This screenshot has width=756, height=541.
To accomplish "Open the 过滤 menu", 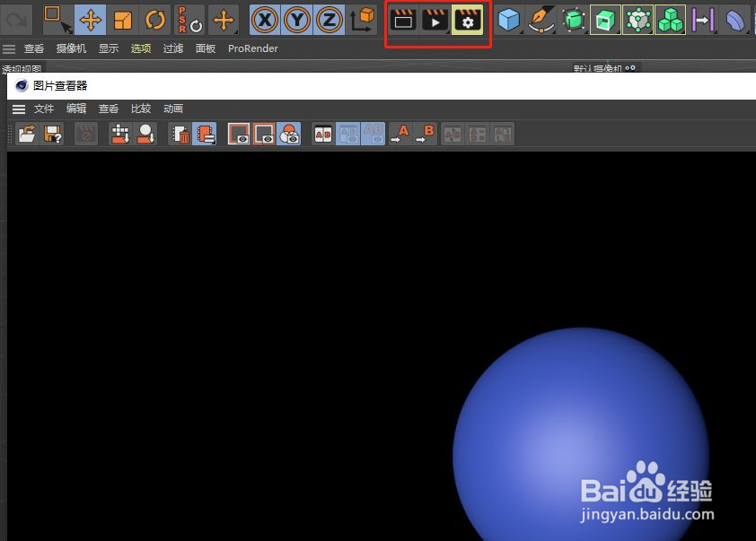I will 173,48.
